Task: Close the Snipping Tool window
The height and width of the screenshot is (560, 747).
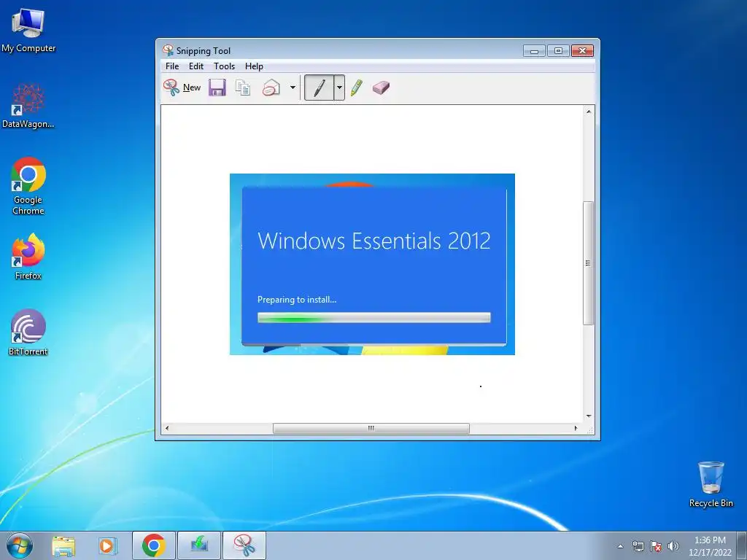Action: pos(582,50)
